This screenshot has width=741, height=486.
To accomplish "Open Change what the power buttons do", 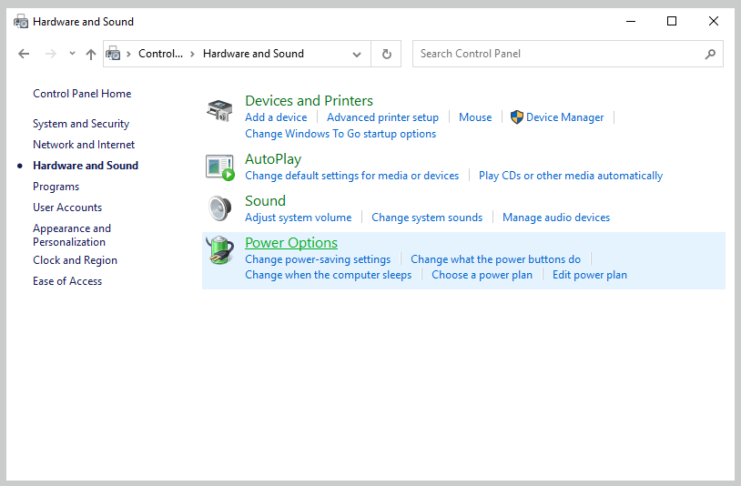I will tap(495, 259).
